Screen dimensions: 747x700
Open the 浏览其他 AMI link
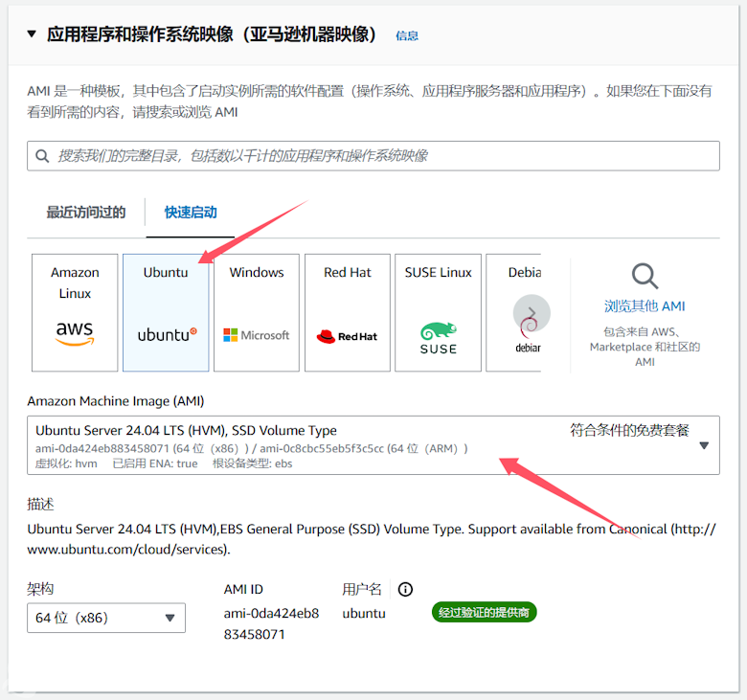[x=645, y=306]
